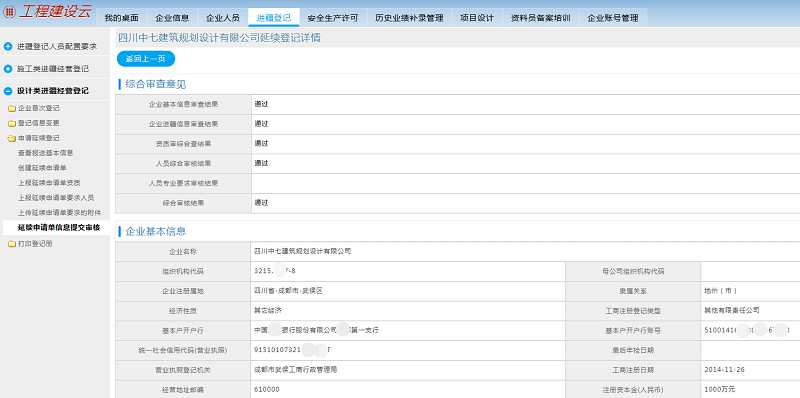800x398 pixels.
Task: Open the 资料员备案培训 tab
Action: point(540,18)
